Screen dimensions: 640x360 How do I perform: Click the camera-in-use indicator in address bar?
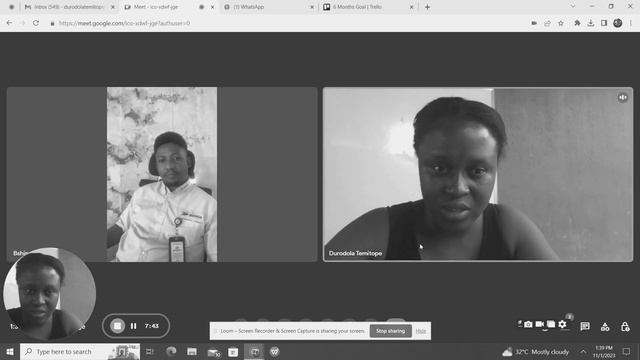(534, 23)
